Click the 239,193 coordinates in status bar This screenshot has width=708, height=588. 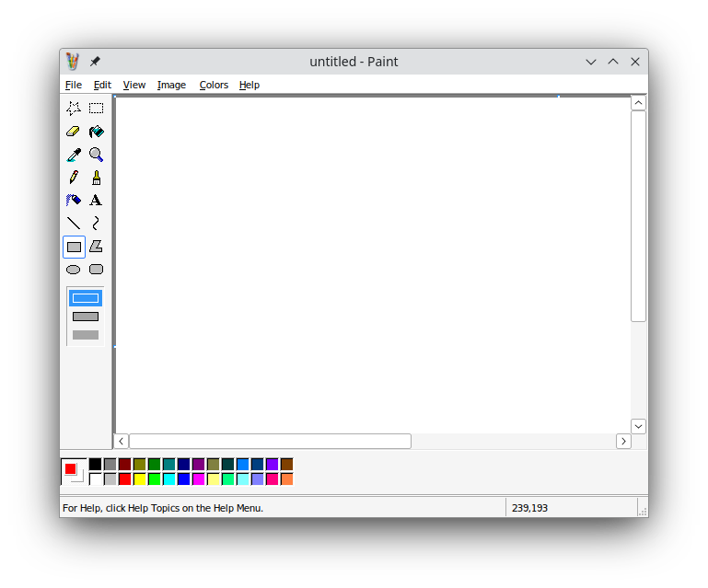[529, 508]
